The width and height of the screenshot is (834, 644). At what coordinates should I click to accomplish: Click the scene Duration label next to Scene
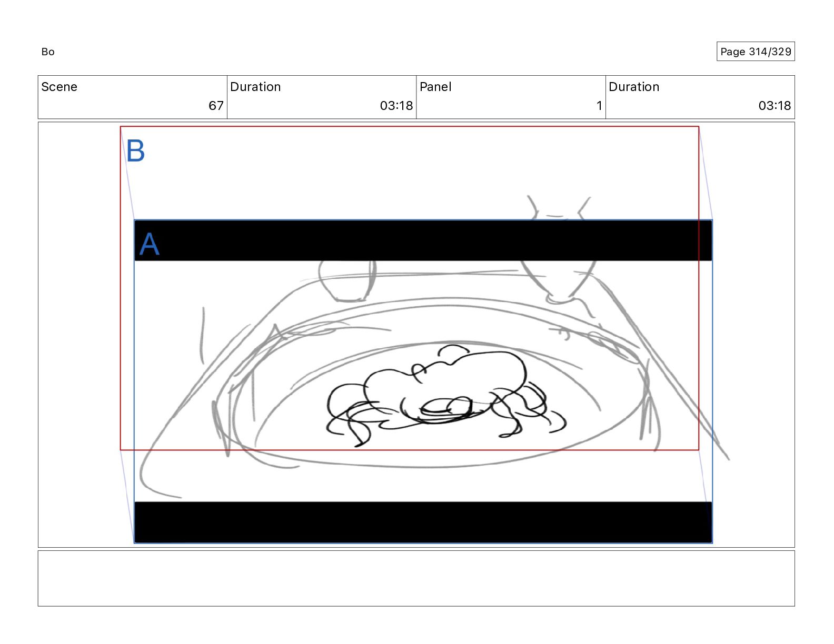point(255,87)
